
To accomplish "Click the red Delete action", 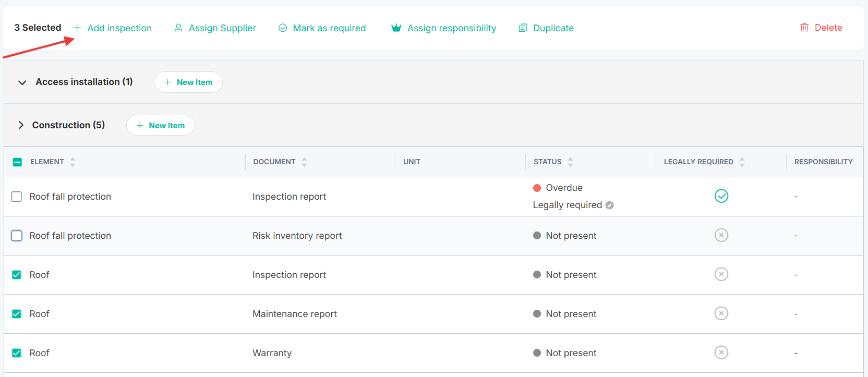I will point(821,28).
